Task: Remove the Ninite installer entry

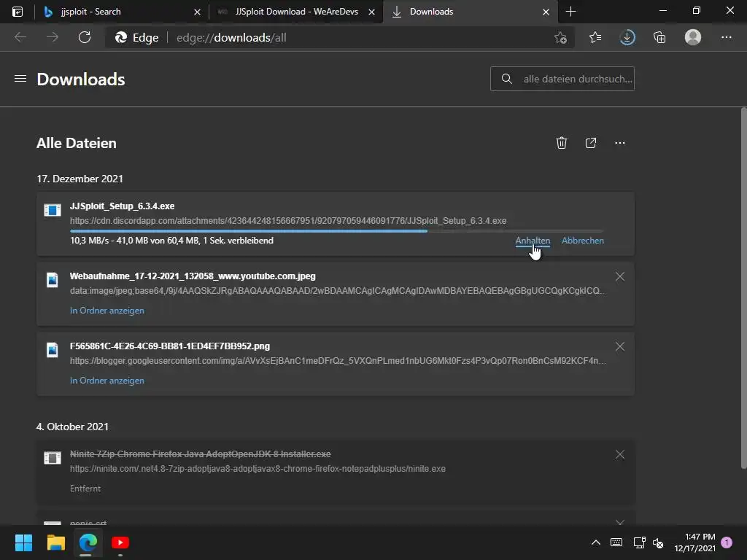Action: click(620, 455)
